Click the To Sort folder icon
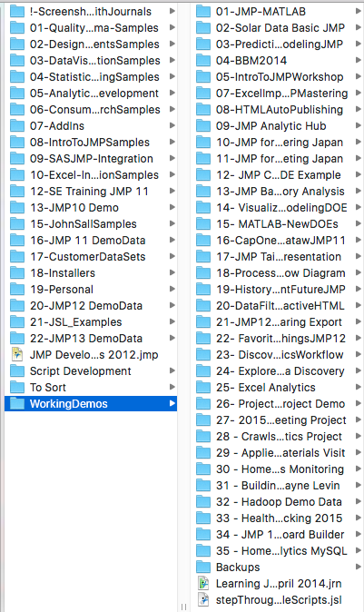This screenshot has width=364, height=612. click(x=17, y=387)
